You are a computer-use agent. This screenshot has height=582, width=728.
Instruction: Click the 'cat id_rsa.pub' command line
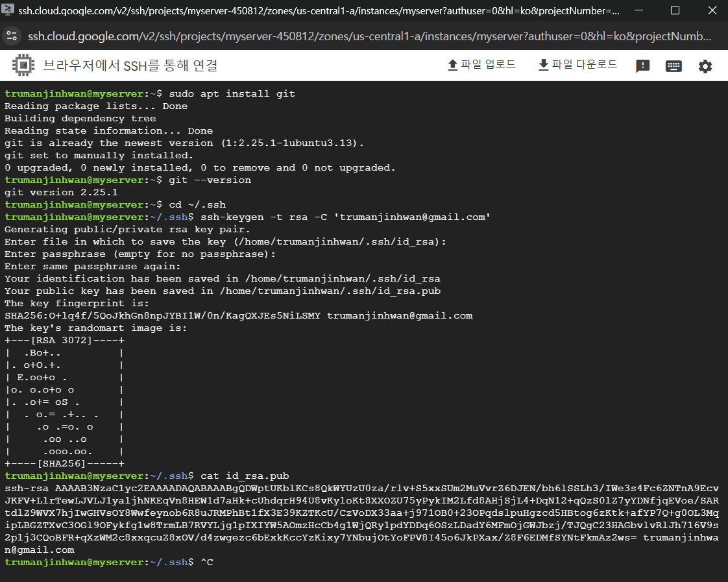[245, 476]
